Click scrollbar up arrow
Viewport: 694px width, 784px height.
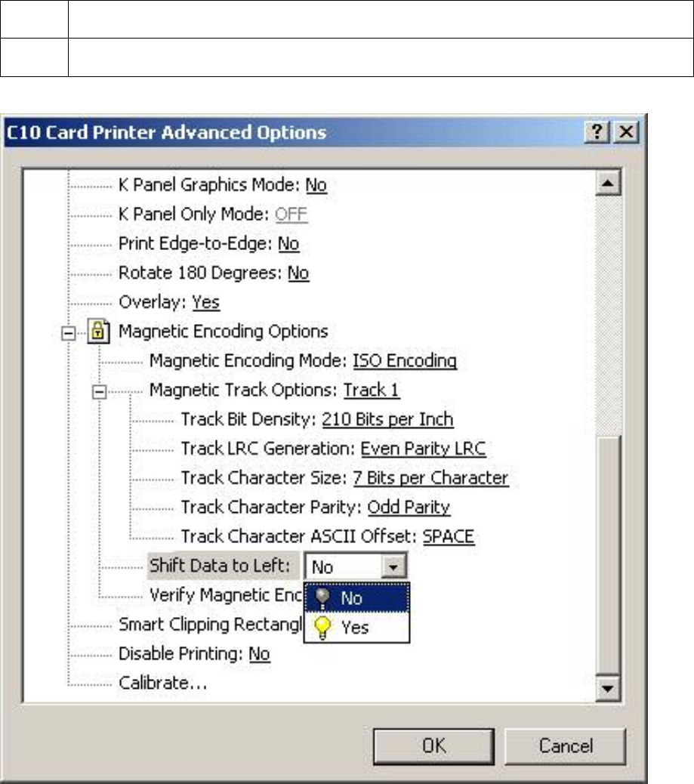(608, 183)
